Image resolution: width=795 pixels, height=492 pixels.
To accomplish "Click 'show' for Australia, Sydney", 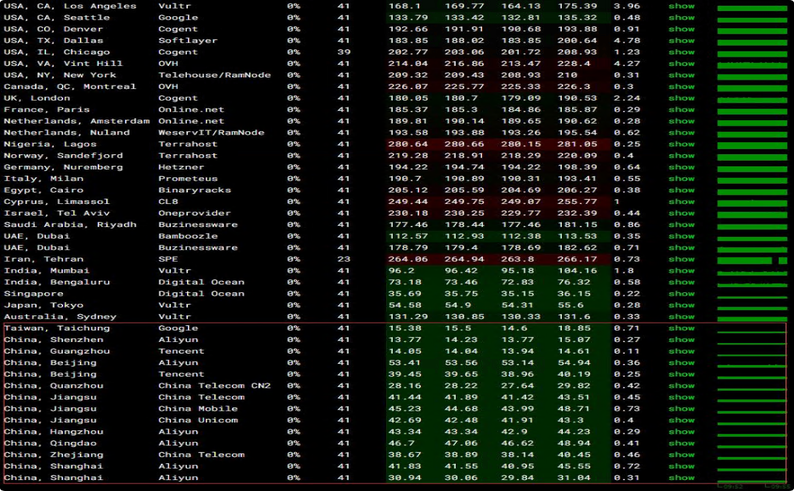I will [681, 317].
